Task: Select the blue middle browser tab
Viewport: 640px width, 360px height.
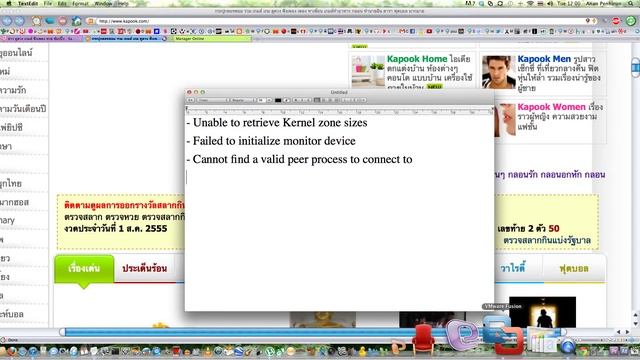Action: 126,39
